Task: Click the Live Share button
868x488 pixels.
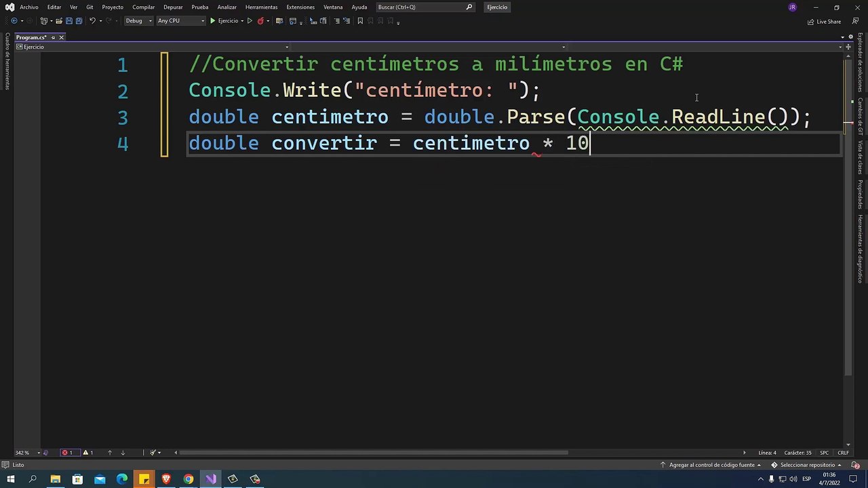Action: coord(824,22)
